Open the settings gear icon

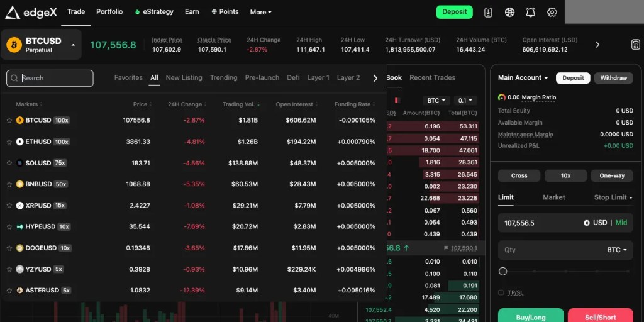coord(552,13)
